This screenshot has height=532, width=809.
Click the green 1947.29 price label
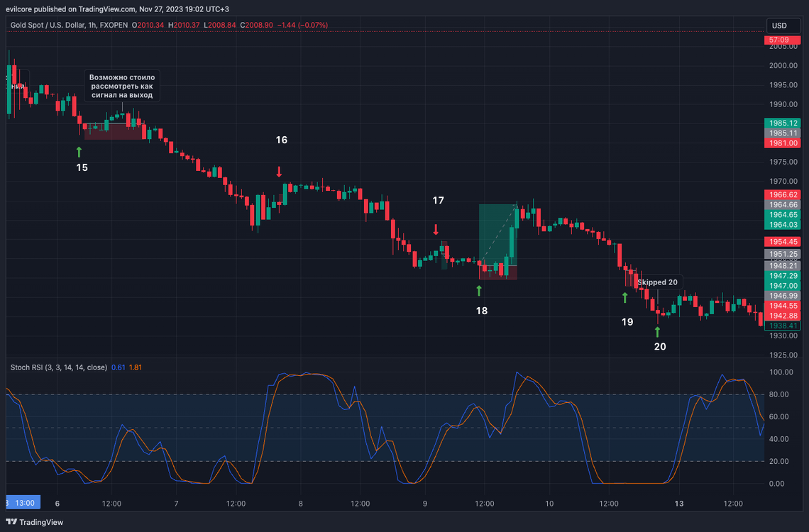pos(782,276)
